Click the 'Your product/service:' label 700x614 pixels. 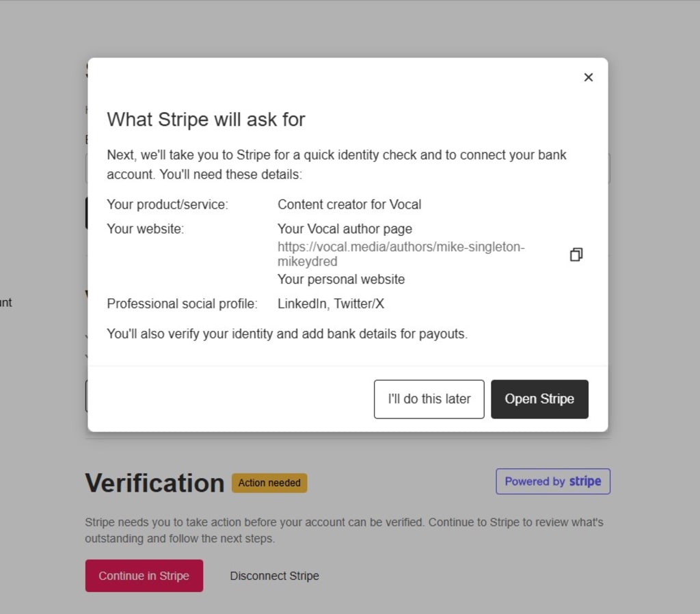(167, 204)
